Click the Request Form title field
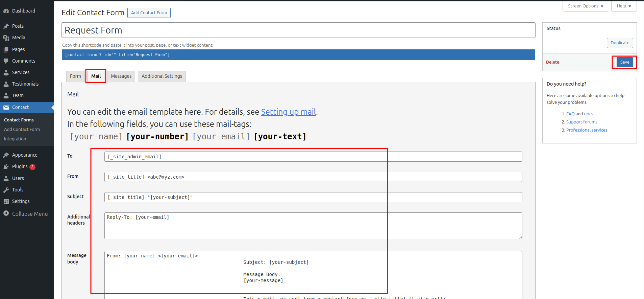644x299 pixels. [298, 30]
